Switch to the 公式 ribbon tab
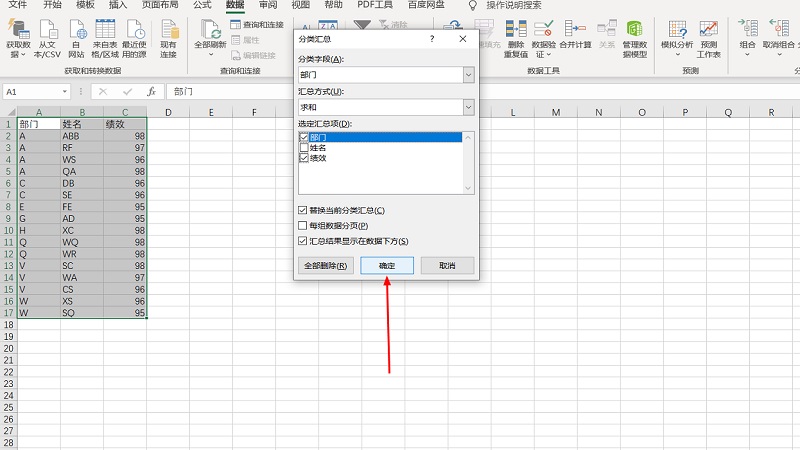The image size is (800, 450). (201, 5)
